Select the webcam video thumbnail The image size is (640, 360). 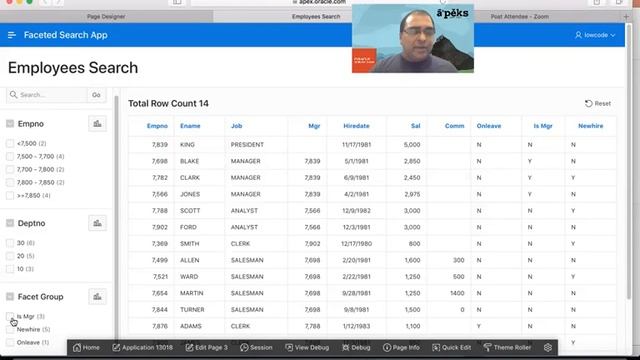(x=413, y=39)
